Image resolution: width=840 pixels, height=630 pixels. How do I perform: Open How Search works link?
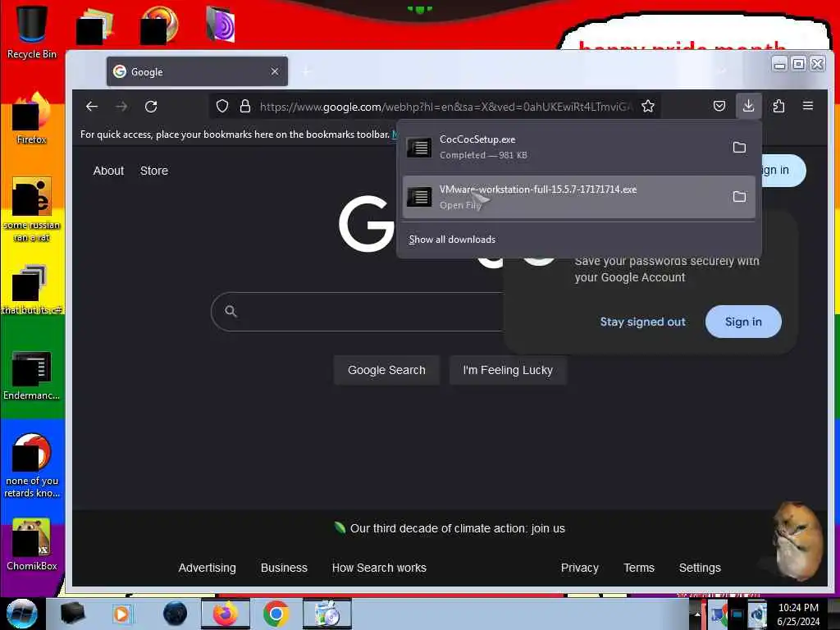tap(379, 568)
